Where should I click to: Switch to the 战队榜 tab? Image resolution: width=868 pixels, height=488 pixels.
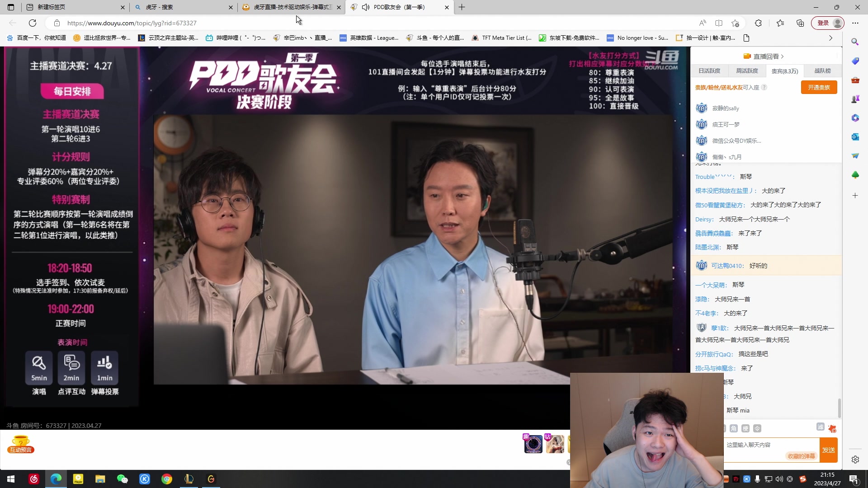[822, 71]
